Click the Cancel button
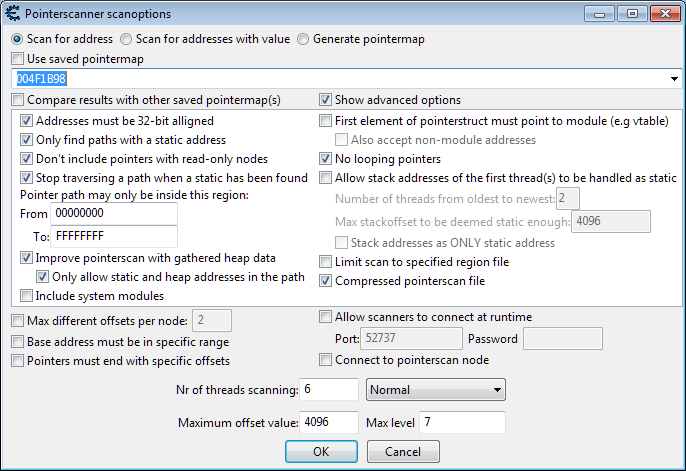The width and height of the screenshot is (686, 471). pyautogui.click(x=403, y=452)
